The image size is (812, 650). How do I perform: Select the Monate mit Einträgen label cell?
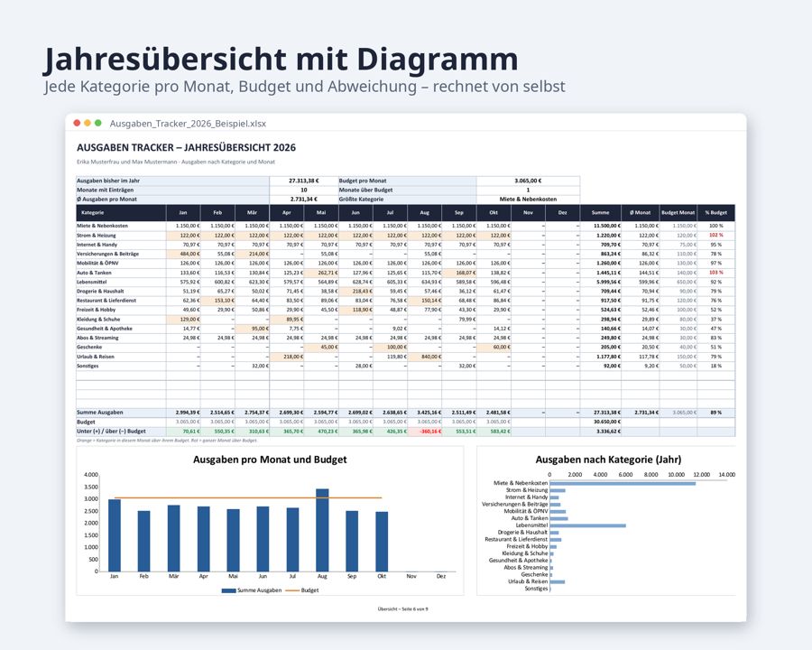pos(172,190)
